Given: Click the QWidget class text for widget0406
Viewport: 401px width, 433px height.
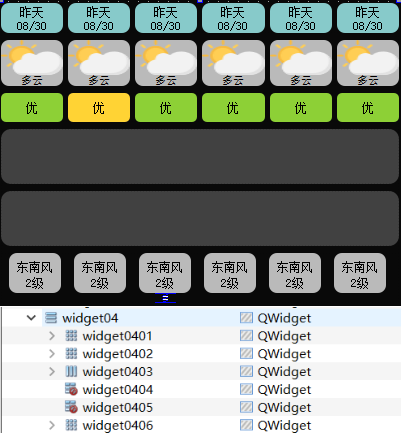Looking at the screenshot, I should 284,426.
